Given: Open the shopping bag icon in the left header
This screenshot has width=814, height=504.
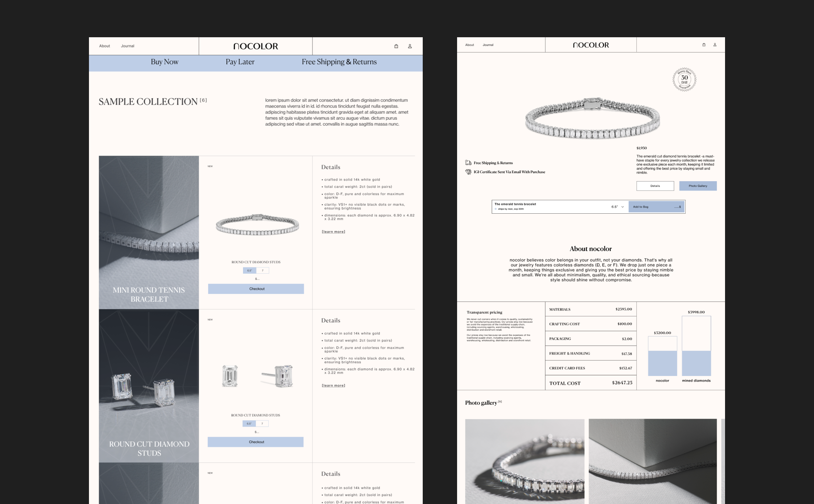Looking at the screenshot, I should tap(396, 46).
